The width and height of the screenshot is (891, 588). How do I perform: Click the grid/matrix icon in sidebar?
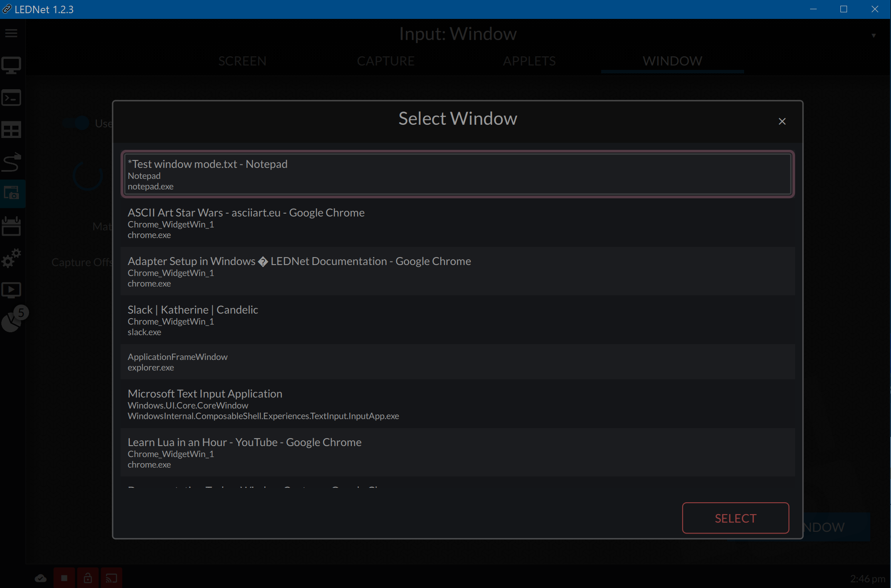click(12, 129)
